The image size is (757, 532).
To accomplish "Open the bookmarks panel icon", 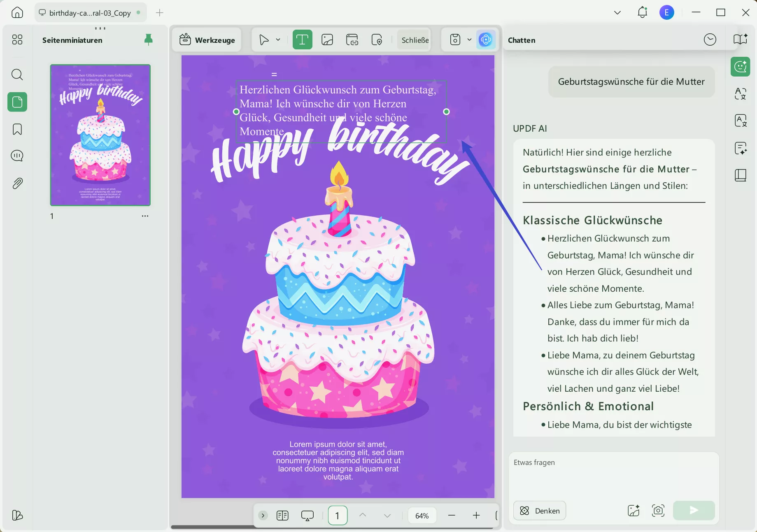I will click(17, 129).
